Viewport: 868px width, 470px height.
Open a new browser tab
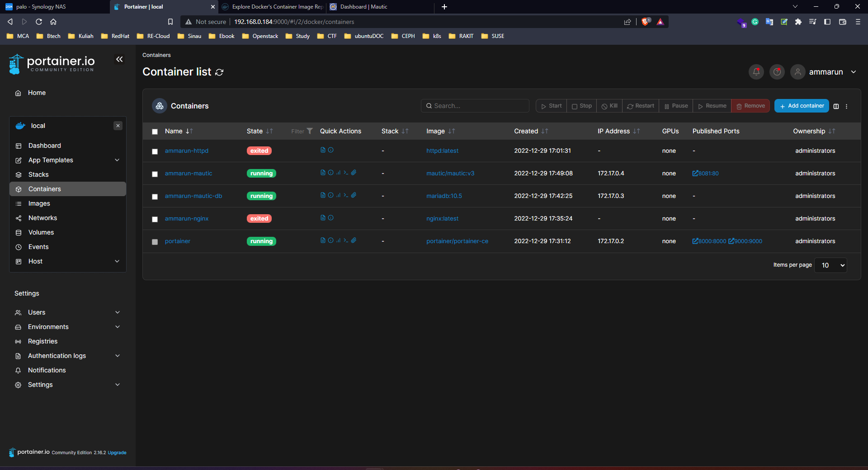[x=444, y=7]
